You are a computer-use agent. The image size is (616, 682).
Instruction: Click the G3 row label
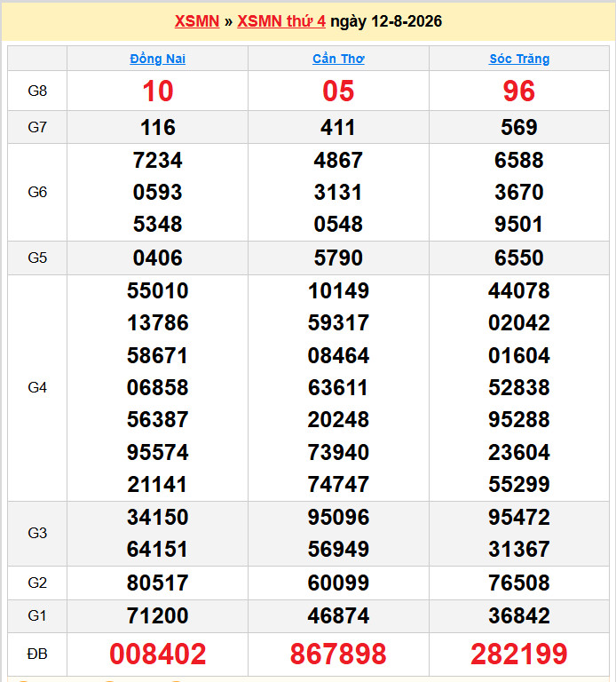click(x=37, y=533)
